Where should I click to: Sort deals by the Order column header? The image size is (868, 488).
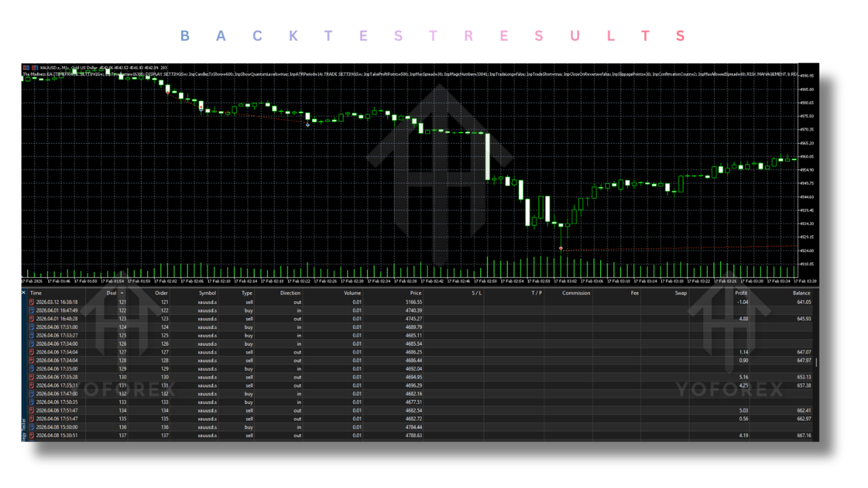click(x=161, y=293)
